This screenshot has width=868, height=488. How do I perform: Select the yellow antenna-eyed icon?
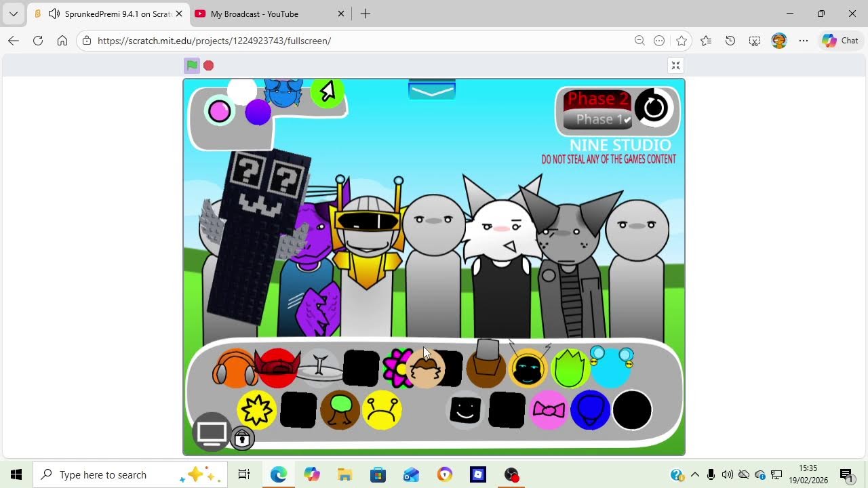click(382, 410)
